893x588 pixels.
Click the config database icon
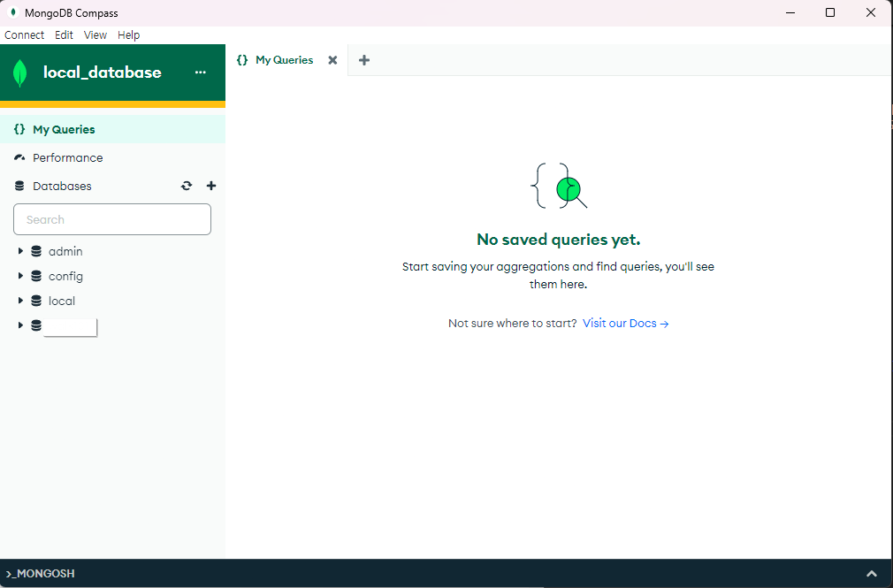pos(36,276)
